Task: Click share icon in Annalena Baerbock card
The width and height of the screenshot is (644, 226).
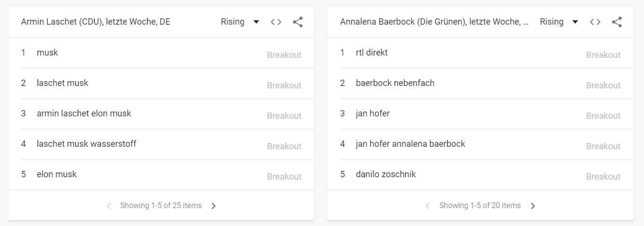Action: tap(617, 22)
